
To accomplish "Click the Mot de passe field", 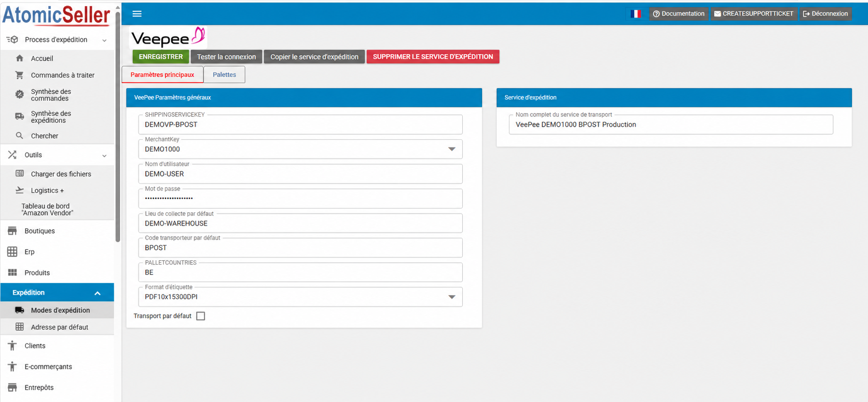I will pyautogui.click(x=300, y=199).
